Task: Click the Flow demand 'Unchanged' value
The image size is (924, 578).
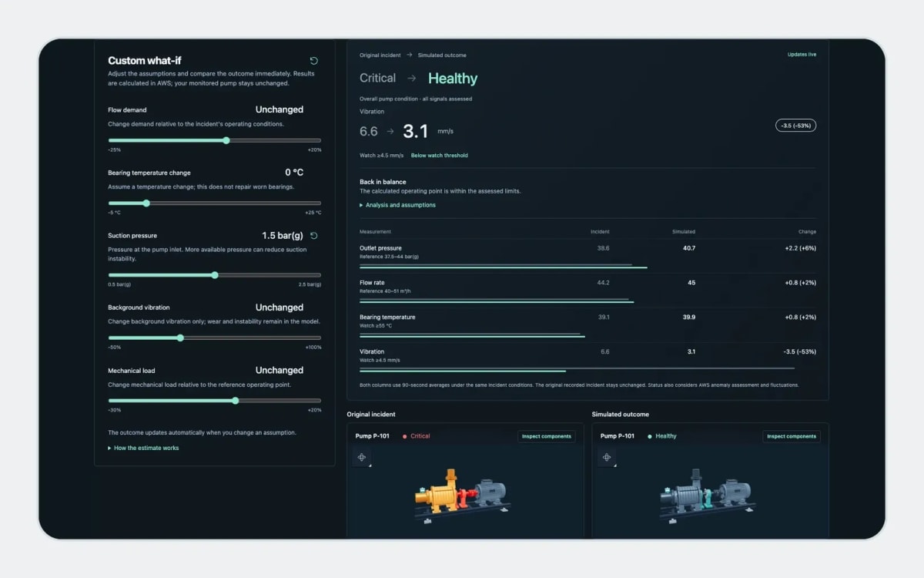Action: 280,109
